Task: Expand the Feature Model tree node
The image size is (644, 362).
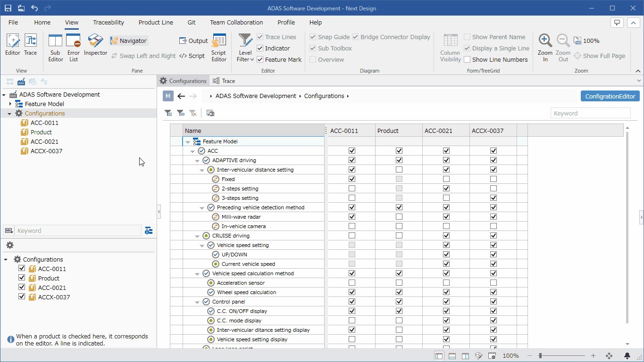Action: tap(10, 104)
